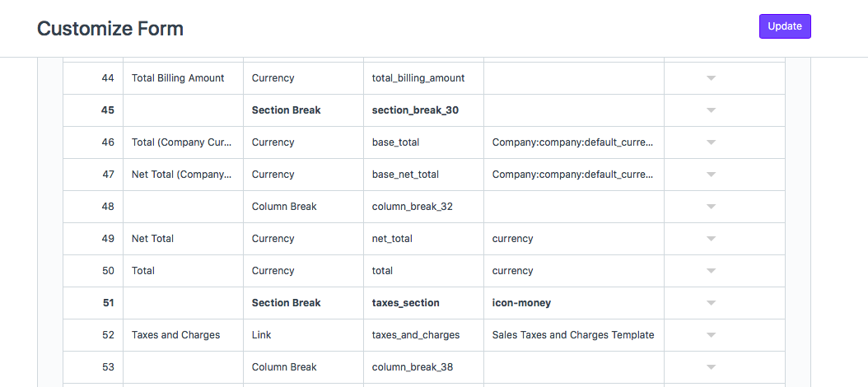Image resolution: width=868 pixels, height=387 pixels.
Task: Expand the base_total row caret
Action: pyautogui.click(x=712, y=142)
